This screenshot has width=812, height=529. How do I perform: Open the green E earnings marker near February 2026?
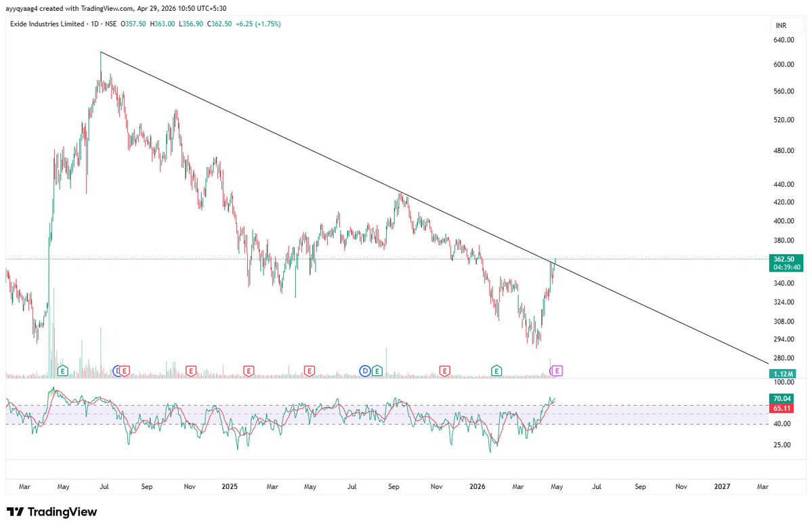click(496, 371)
